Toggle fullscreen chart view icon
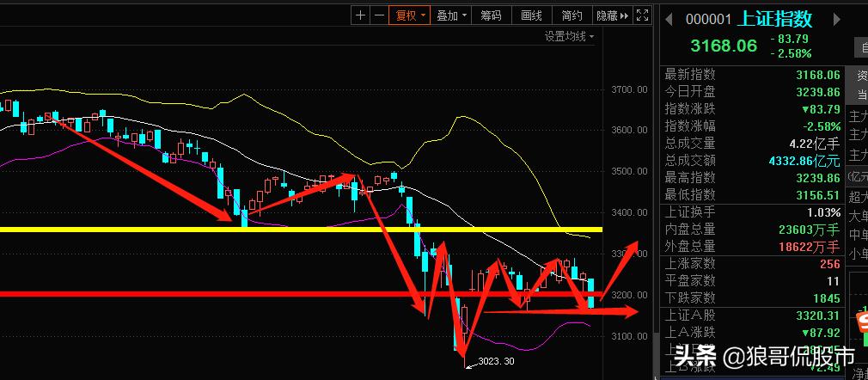 642,15
